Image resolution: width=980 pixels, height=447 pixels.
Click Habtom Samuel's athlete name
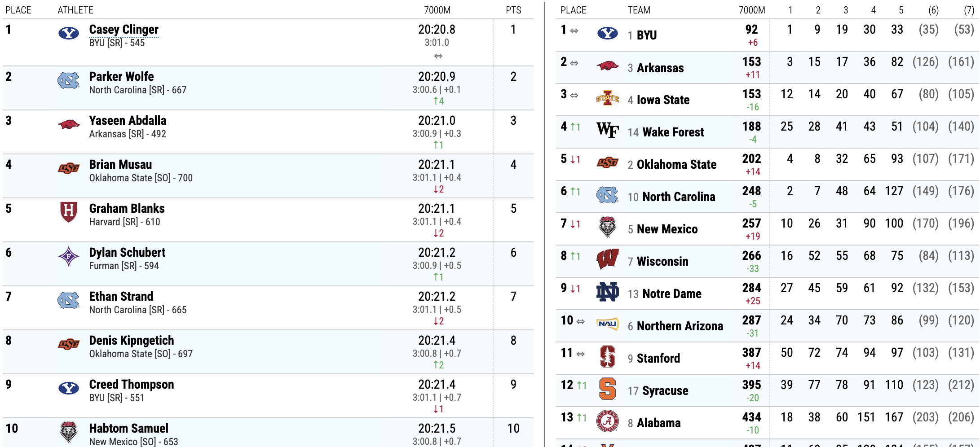128,429
